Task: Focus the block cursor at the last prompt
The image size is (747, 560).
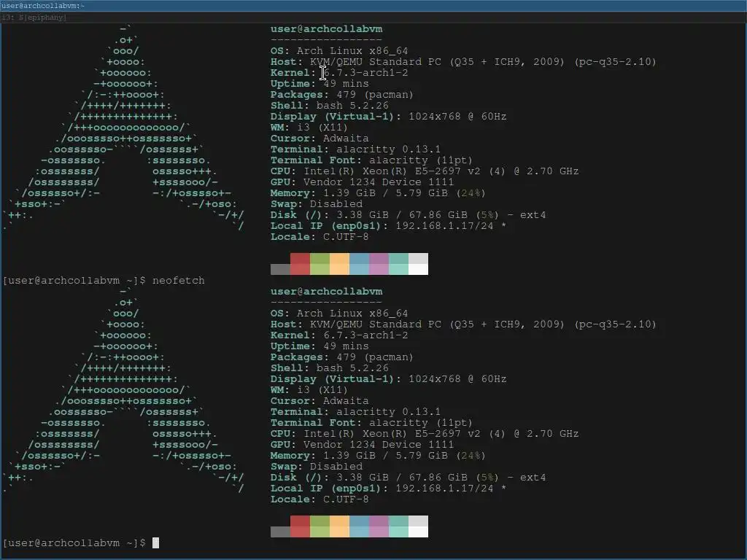Action: 155,542
